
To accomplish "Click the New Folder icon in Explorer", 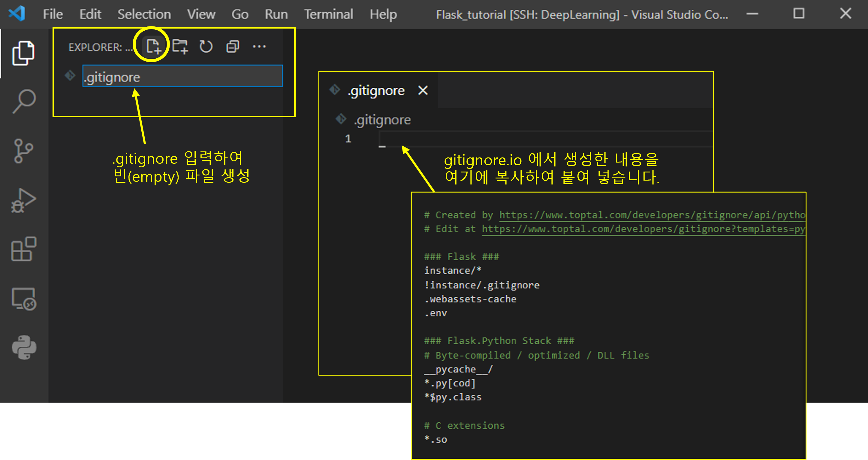I will point(179,46).
